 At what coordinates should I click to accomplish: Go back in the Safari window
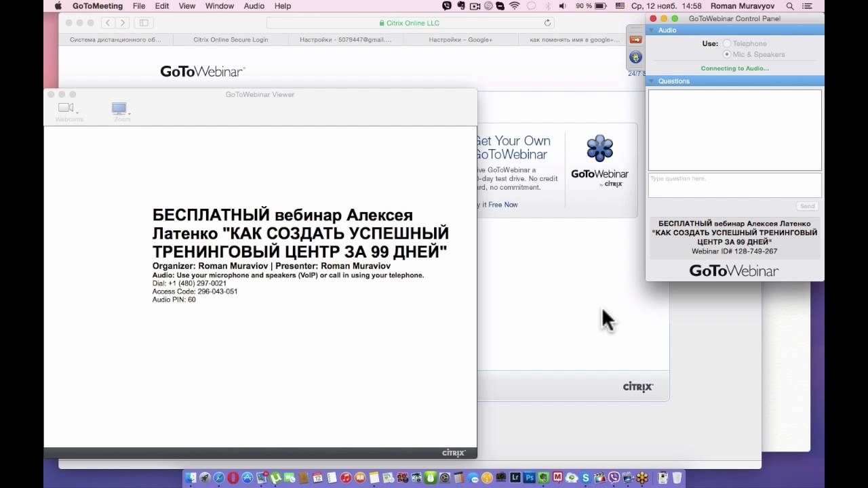pyautogui.click(x=108, y=23)
